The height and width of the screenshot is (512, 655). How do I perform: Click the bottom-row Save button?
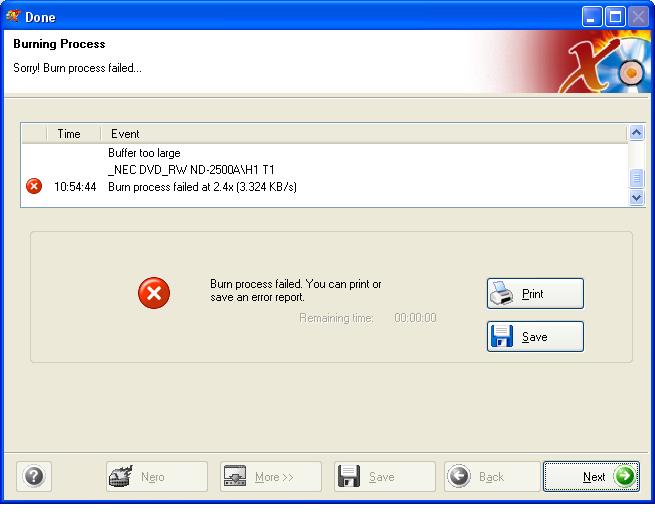pos(385,476)
